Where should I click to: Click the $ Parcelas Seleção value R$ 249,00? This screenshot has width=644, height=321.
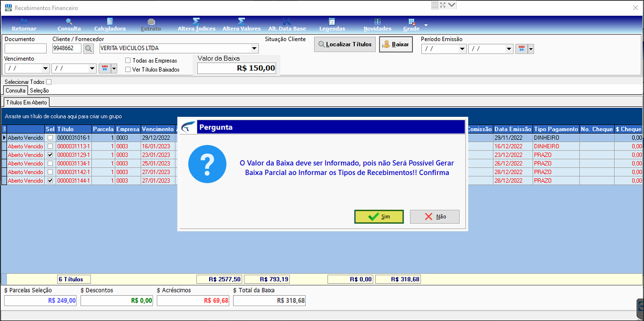click(x=40, y=300)
